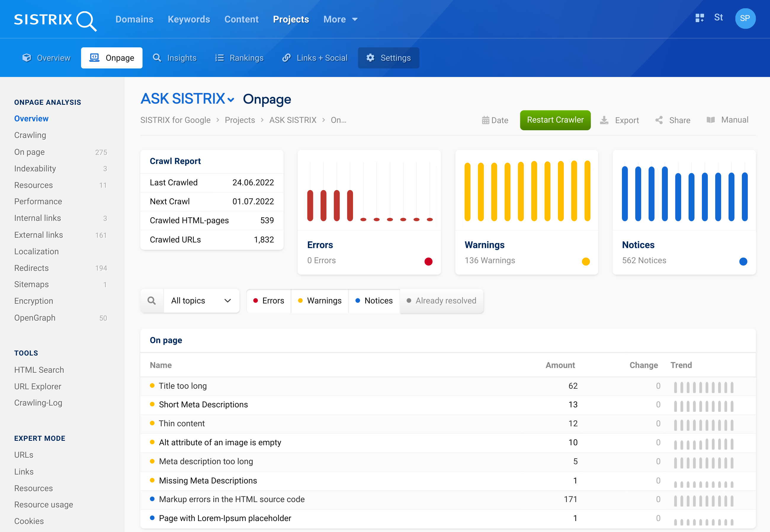Toggle the Errors filter button

coord(269,300)
